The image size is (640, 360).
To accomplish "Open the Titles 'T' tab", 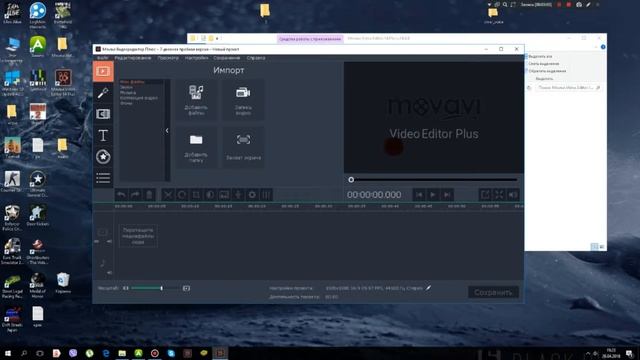I will click(x=103, y=135).
